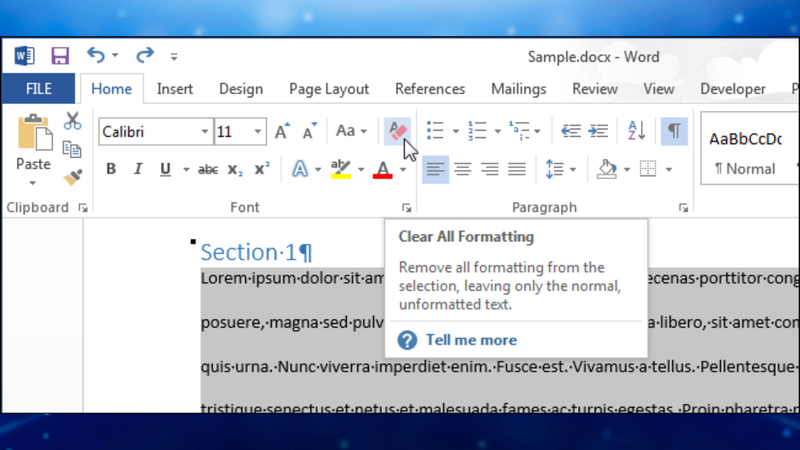This screenshot has height=450, width=800.
Task: Open highlight color dropdown arrow
Action: (361, 169)
